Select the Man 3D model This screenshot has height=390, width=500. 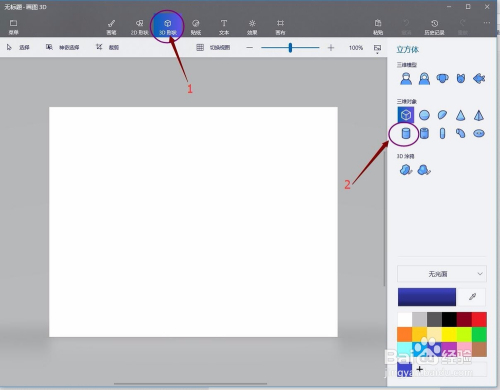tap(406, 79)
